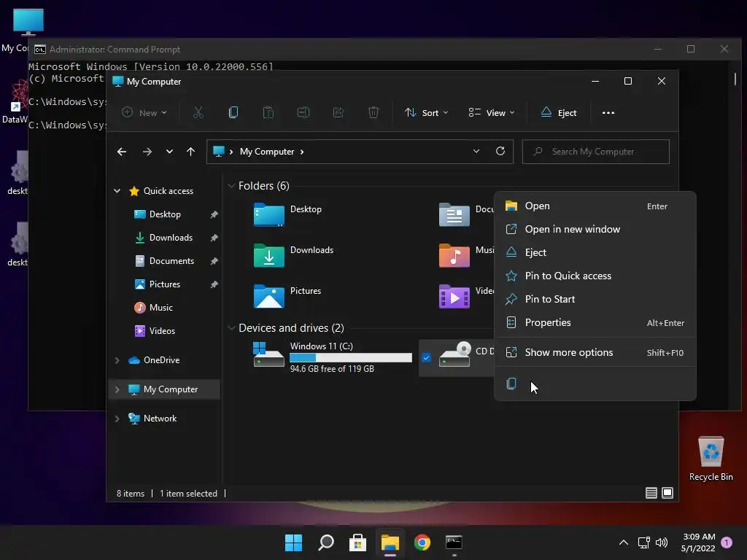Expand address bar history dropdown
747x560 pixels.
click(x=476, y=151)
